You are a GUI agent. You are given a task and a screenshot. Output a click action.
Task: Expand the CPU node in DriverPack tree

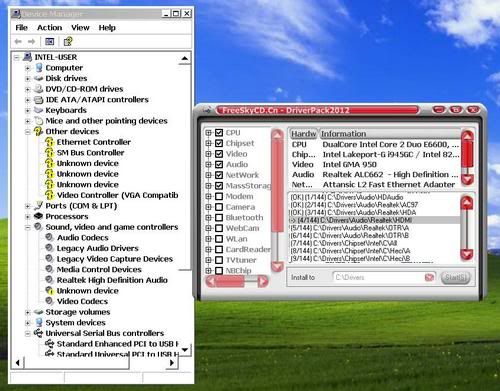pyautogui.click(x=209, y=133)
